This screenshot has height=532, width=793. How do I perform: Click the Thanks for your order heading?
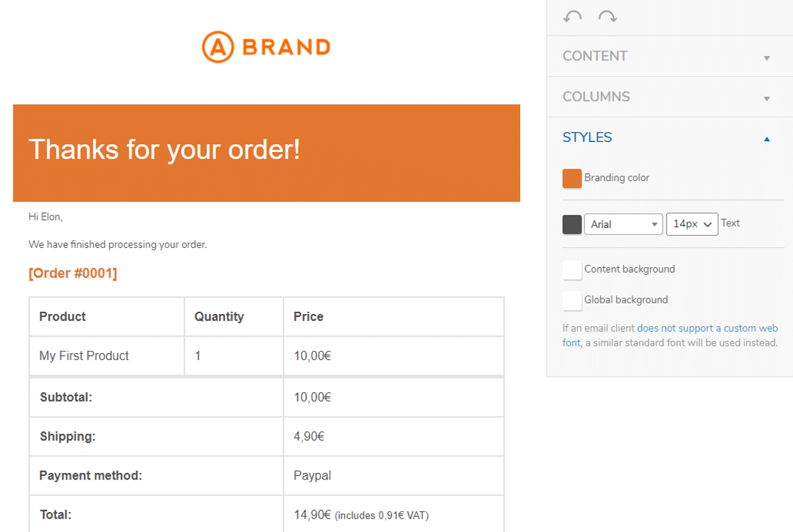pyautogui.click(x=164, y=150)
